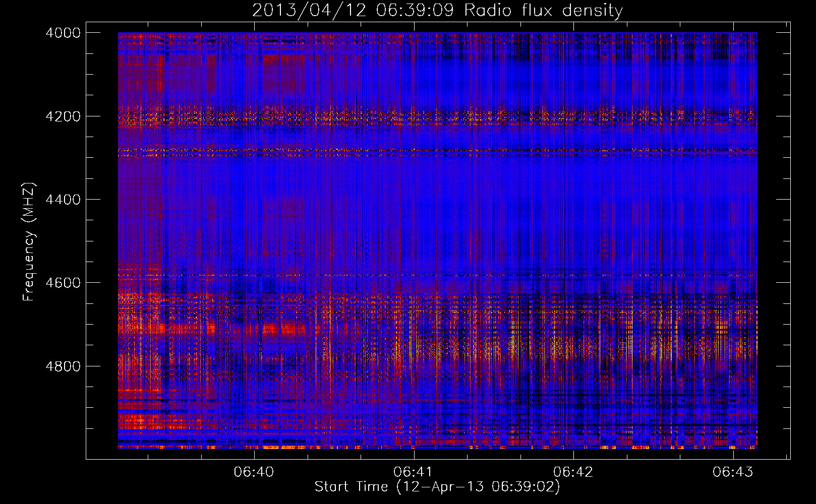Click the 06:43 time tick label
This screenshot has height=504, width=816.
point(733,472)
